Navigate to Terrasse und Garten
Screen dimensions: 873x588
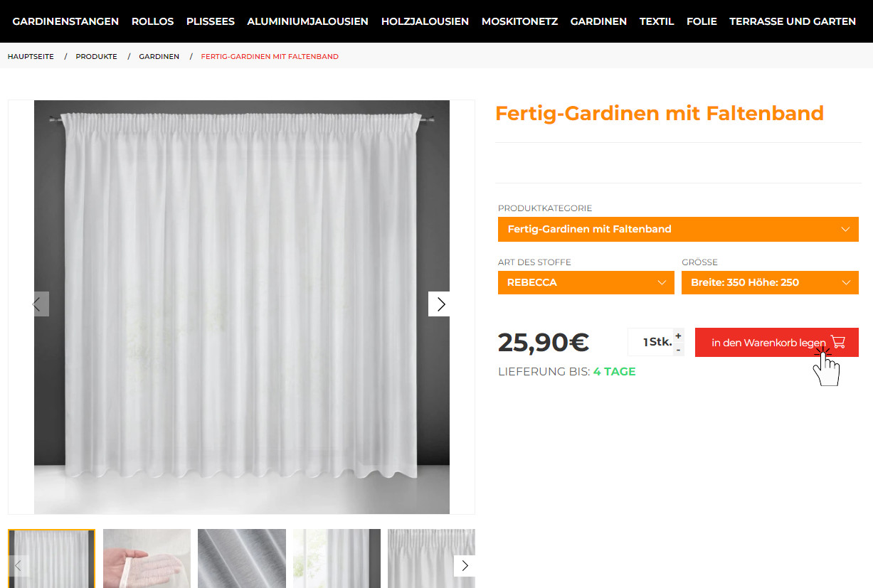point(793,21)
